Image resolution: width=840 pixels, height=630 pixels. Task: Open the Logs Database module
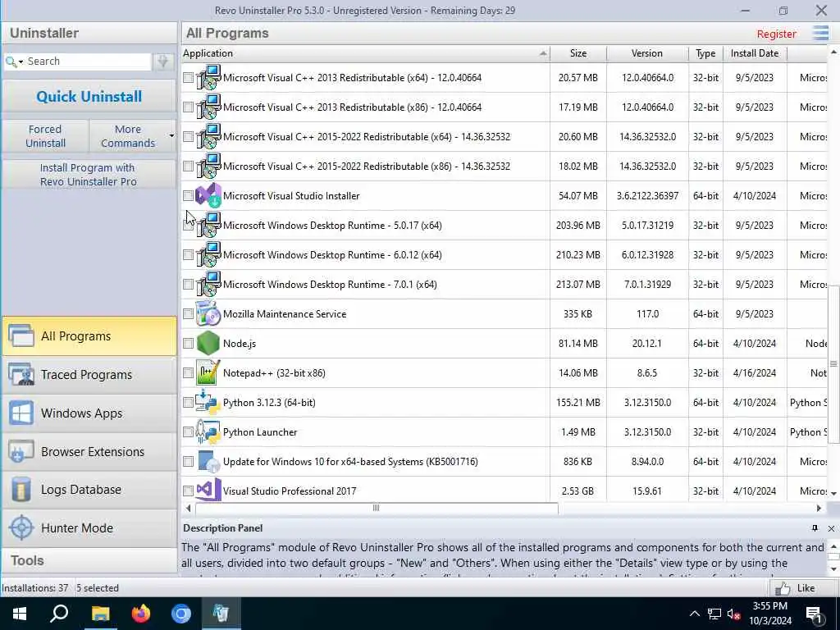(89, 490)
